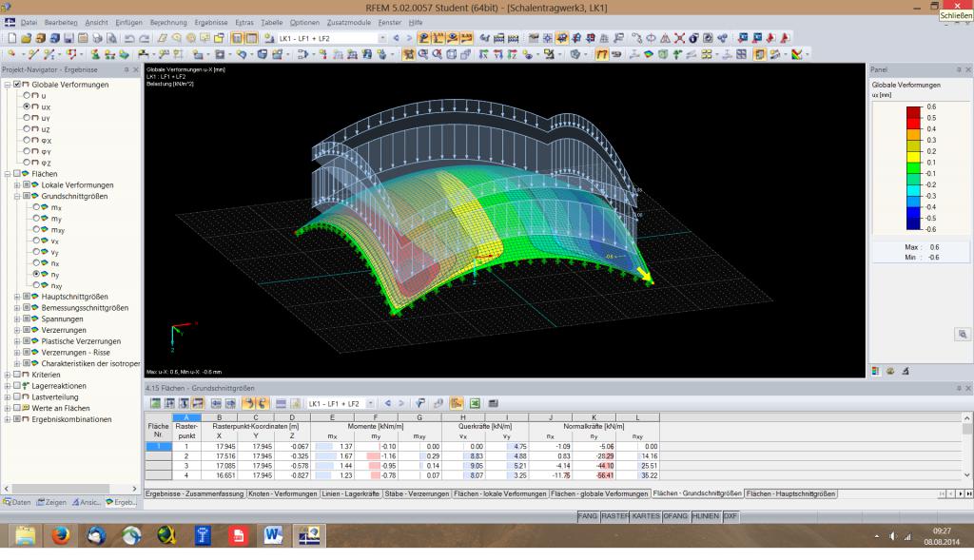This screenshot has width=974, height=560.
Task: Open File Explorer from the taskbar
Action: coord(26,535)
